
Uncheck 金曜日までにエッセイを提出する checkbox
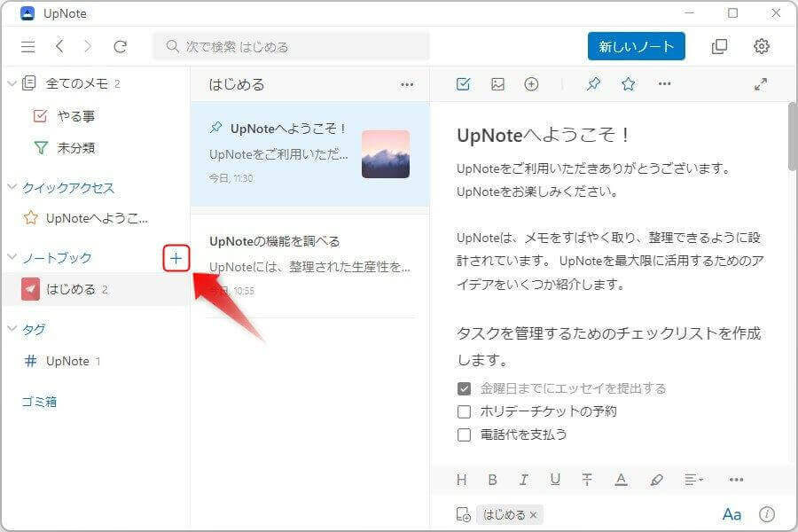pyautogui.click(x=464, y=389)
